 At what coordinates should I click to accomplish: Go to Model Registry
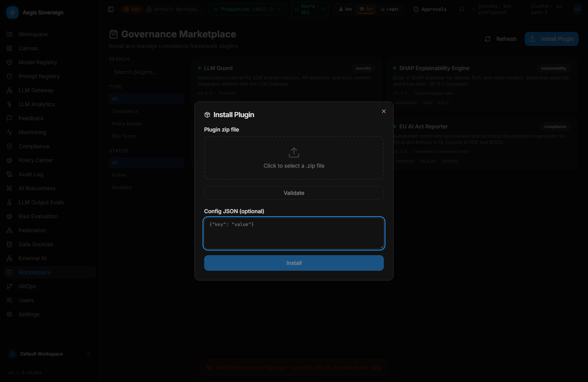[x=49, y=62]
